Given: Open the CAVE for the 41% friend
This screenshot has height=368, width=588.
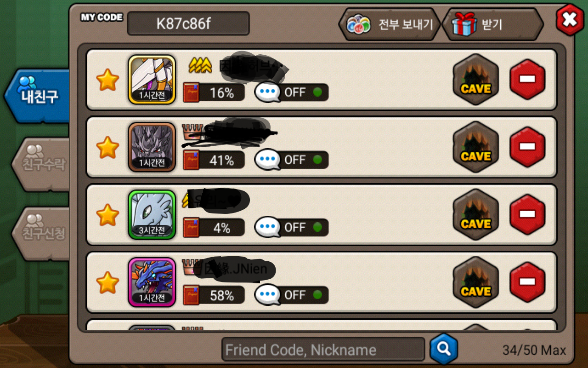Looking at the screenshot, I should point(476,148).
